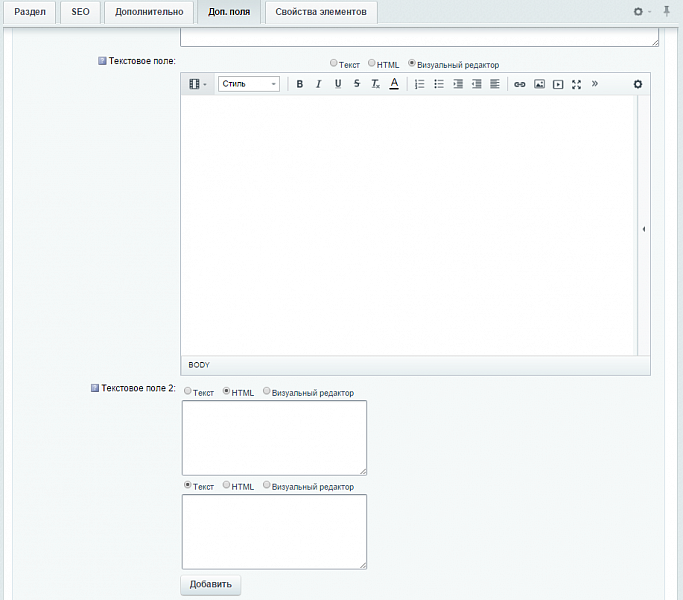Viewport: 683px width, 600px height.
Task: Open editor settings gear in toolbar
Action: (638, 85)
